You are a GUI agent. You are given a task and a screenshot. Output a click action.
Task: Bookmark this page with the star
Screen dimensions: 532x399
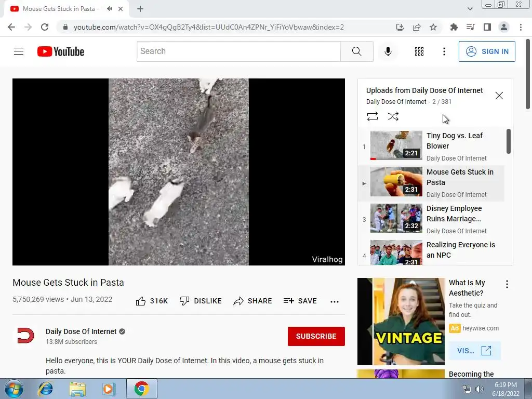click(x=433, y=27)
